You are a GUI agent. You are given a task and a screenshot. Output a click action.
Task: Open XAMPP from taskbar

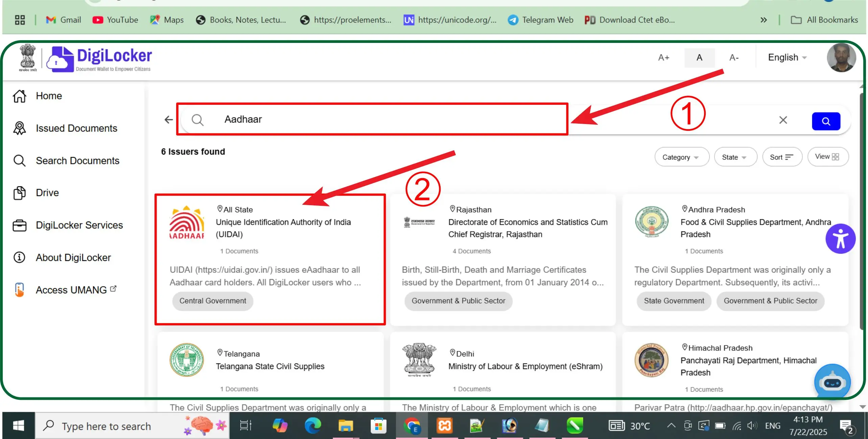coord(445,426)
